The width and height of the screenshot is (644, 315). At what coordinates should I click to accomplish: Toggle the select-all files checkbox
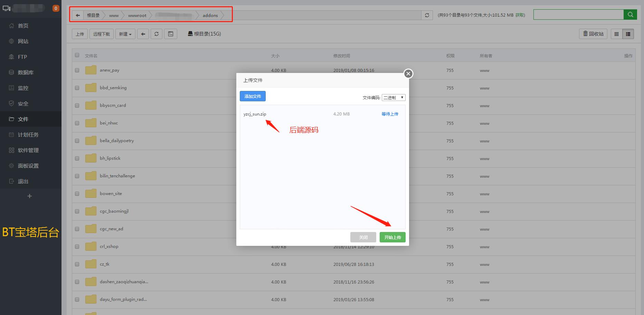pyautogui.click(x=77, y=55)
